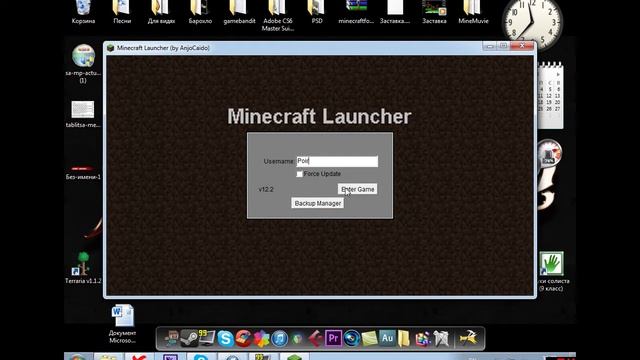Launch Adobe Premiere Pro from dock
The image size is (640, 360).
point(333,339)
